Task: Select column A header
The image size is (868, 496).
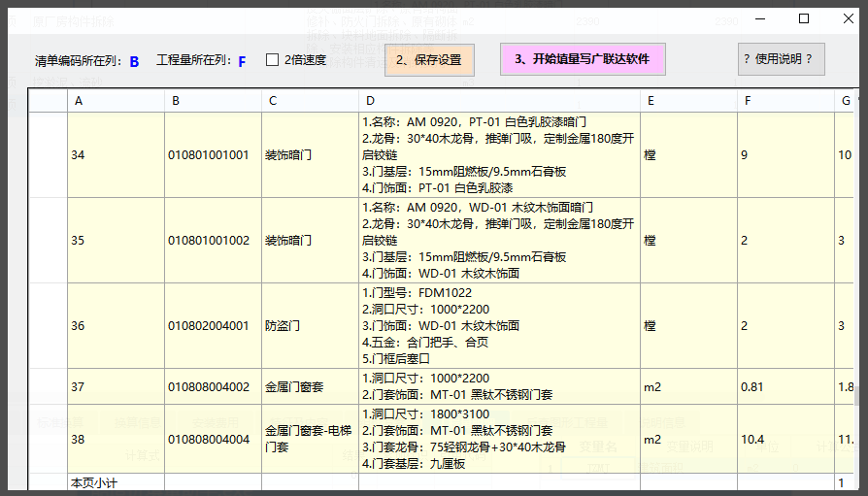Action: 116,101
